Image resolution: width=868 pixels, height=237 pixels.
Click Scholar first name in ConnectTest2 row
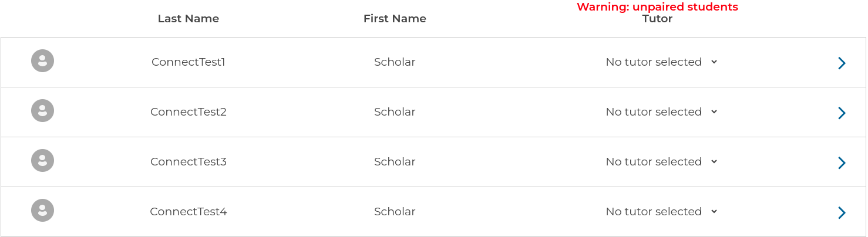point(395,112)
